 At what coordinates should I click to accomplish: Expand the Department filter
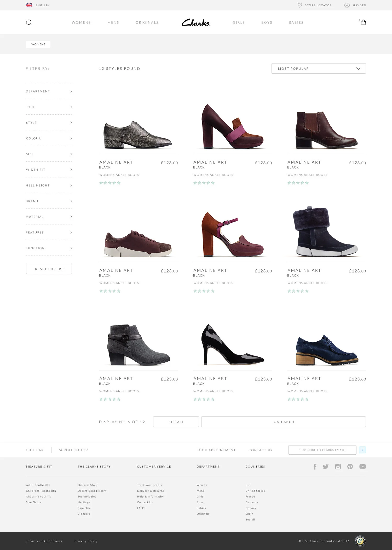49,91
